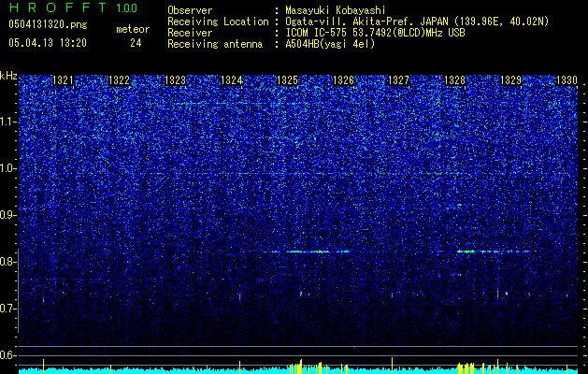Screen dimensions: 588x374
Task: Click the Receiving antenna label
Action: tap(215, 44)
